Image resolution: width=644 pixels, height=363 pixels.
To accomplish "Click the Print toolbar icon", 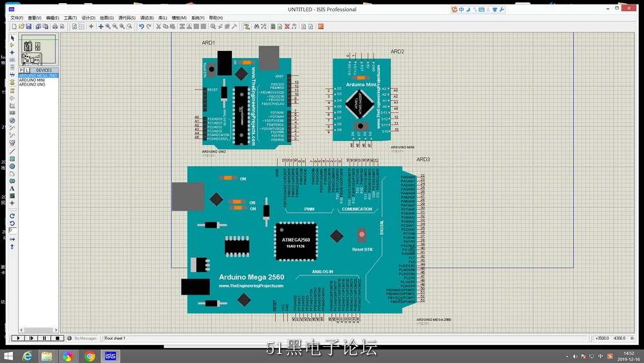I will (x=55, y=26).
